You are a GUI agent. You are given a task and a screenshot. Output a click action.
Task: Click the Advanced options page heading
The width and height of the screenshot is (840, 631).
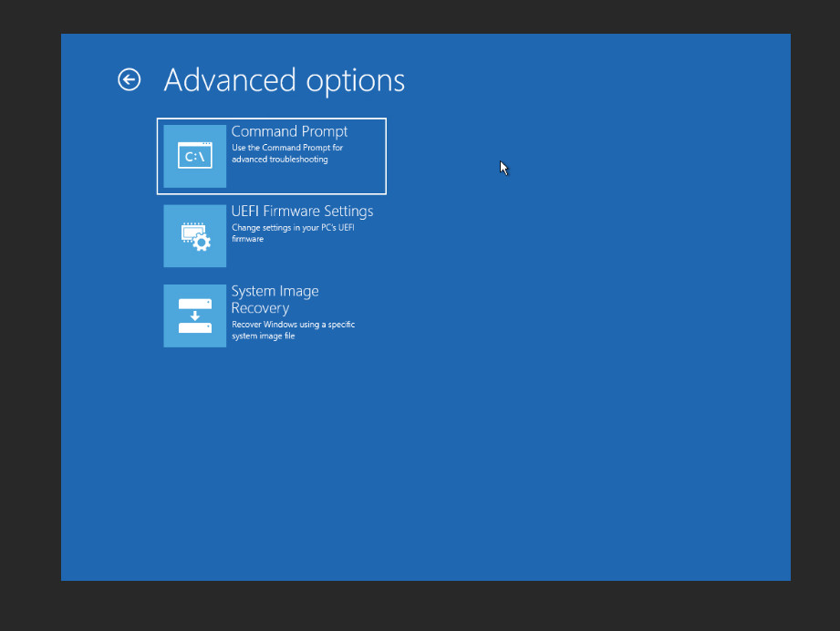pos(284,80)
